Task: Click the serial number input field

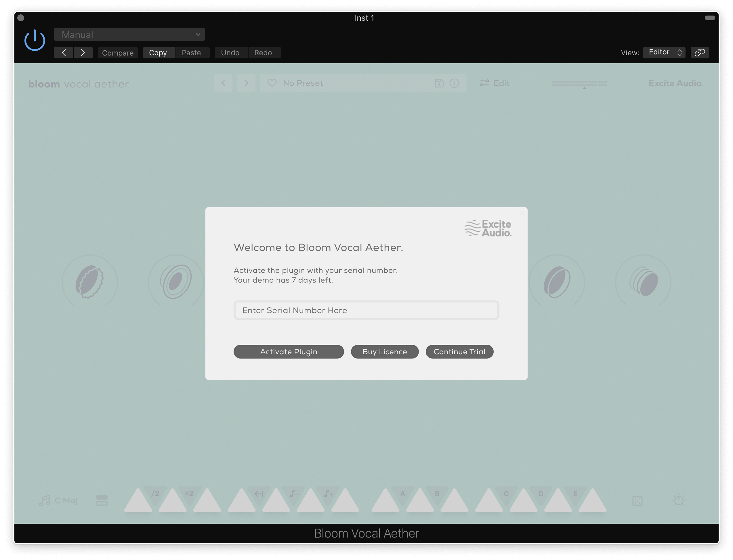Action: (x=366, y=310)
